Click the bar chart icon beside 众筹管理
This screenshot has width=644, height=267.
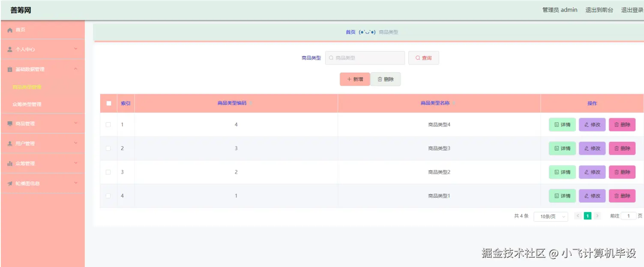10,164
